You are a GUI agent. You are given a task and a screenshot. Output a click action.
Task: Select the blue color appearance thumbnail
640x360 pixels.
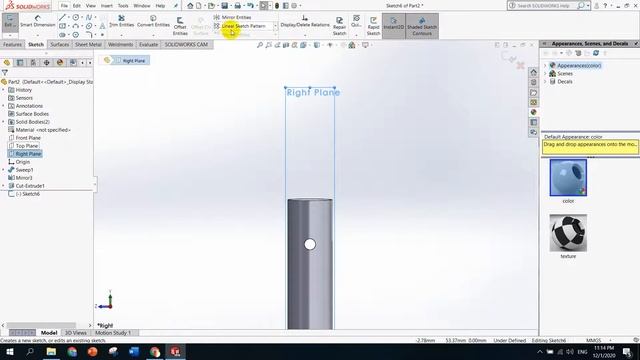tap(568, 178)
